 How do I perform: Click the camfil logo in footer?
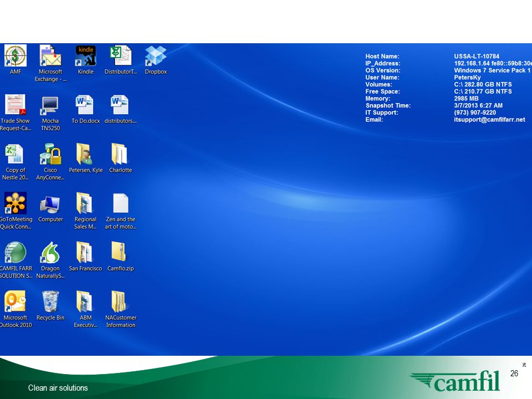pos(456,381)
